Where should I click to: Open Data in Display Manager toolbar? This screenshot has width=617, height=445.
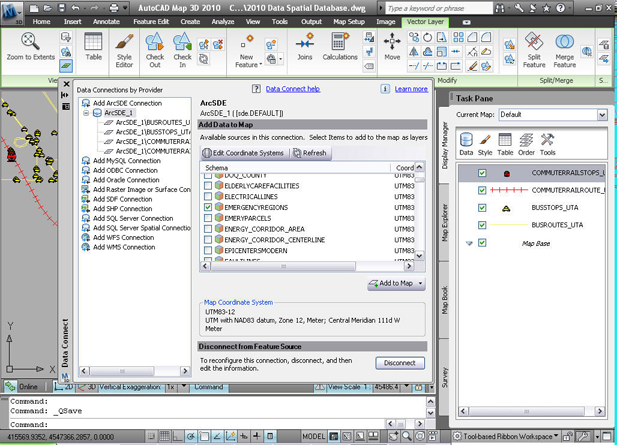466,144
